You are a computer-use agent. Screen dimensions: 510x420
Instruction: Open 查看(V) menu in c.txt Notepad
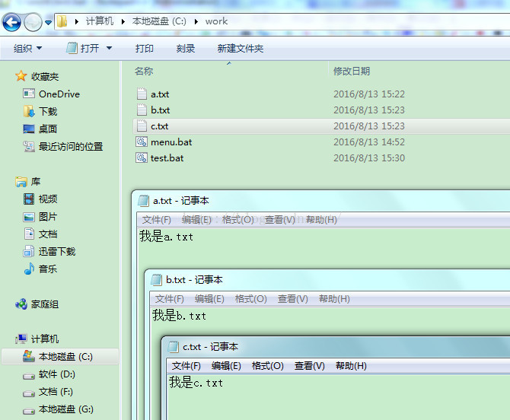click(x=309, y=366)
